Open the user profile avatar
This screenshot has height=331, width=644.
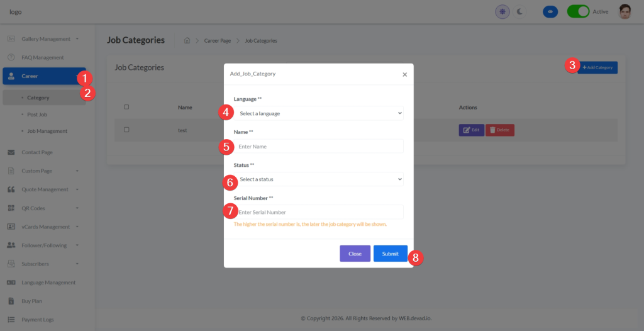click(625, 11)
